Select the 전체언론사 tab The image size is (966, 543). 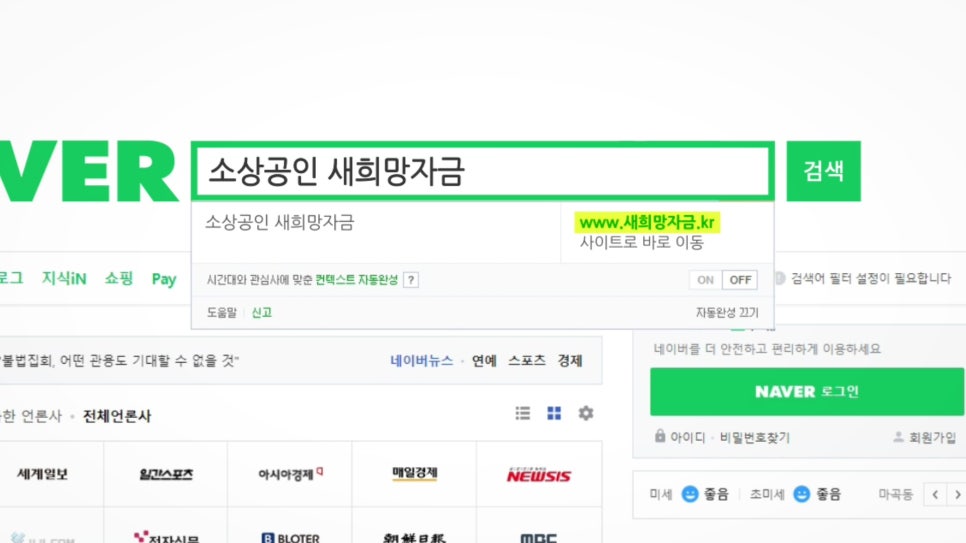pyautogui.click(x=117, y=416)
